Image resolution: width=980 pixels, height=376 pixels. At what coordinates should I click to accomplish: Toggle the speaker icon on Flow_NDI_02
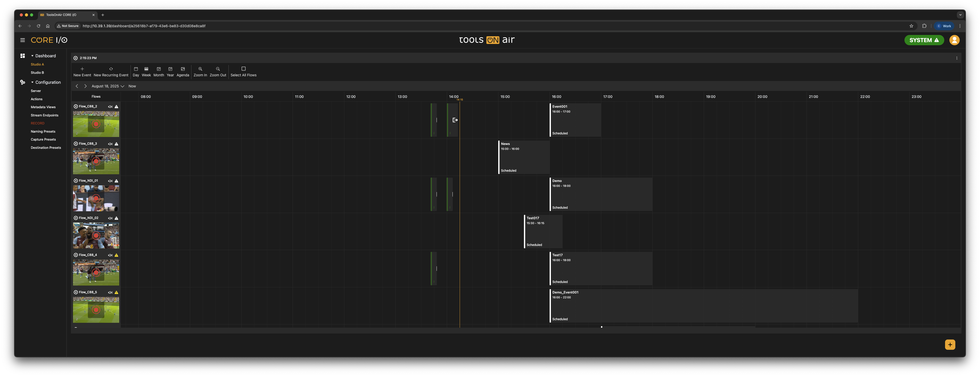point(110,218)
